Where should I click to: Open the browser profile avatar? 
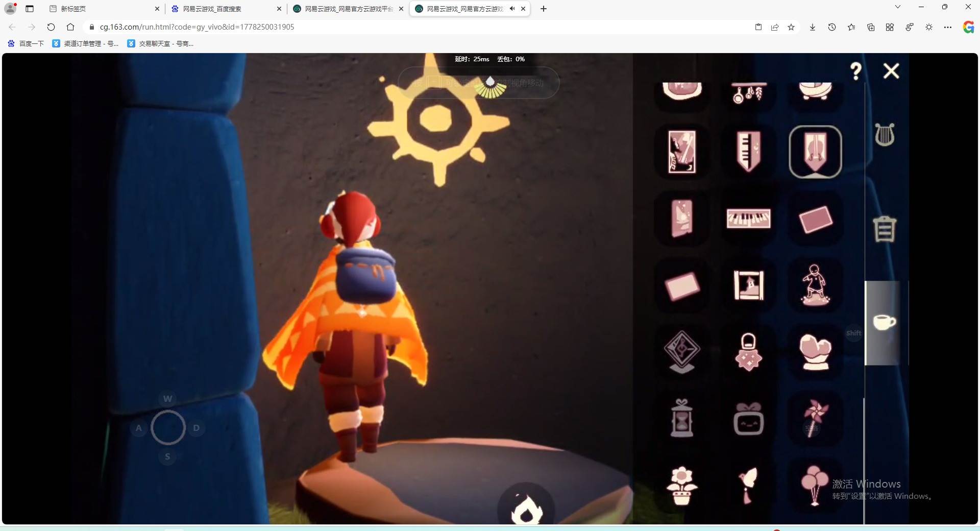[x=10, y=9]
